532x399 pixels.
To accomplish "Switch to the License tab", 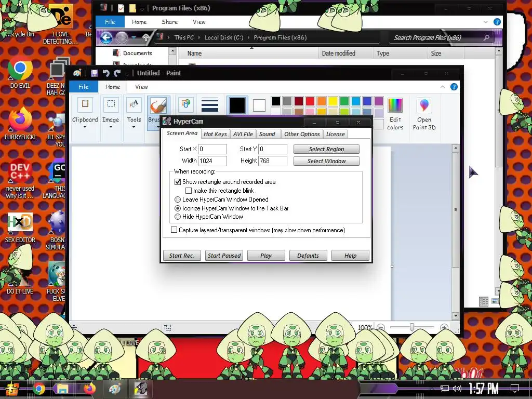I will click(335, 134).
